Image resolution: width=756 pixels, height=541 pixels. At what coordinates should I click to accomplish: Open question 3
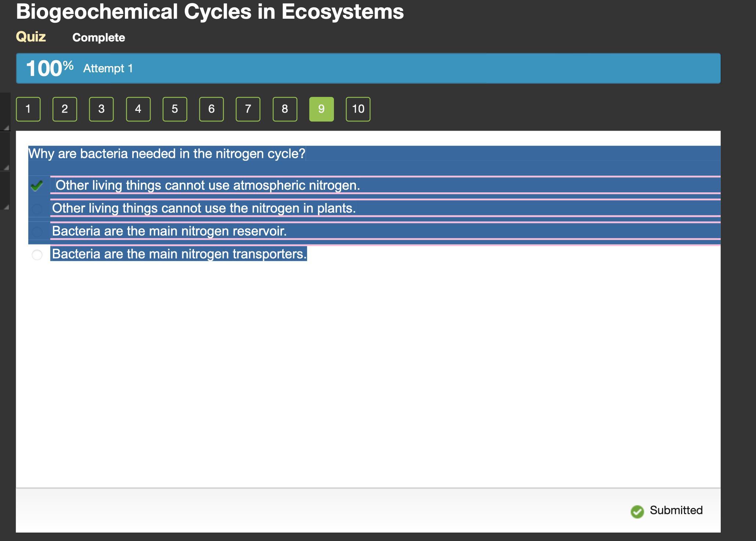point(101,109)
